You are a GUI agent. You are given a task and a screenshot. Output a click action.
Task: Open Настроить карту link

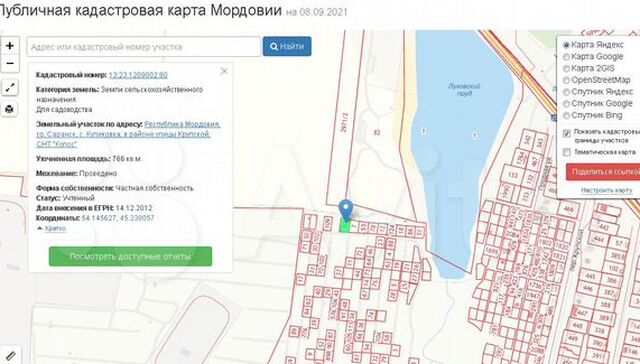pyautogui.click(x=607, y=190)
